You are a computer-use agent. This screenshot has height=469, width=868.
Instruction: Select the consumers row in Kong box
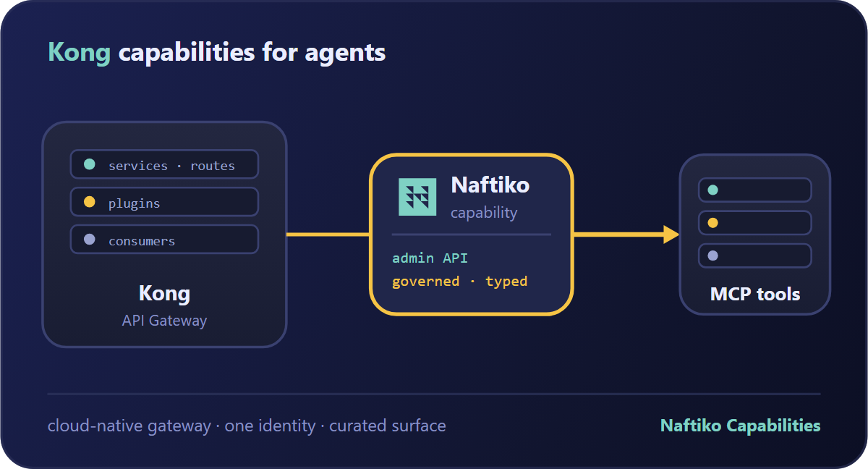tap(164, 240)
